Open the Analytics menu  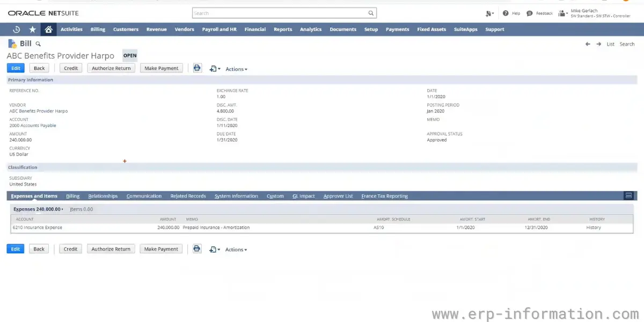click(311, 30)
